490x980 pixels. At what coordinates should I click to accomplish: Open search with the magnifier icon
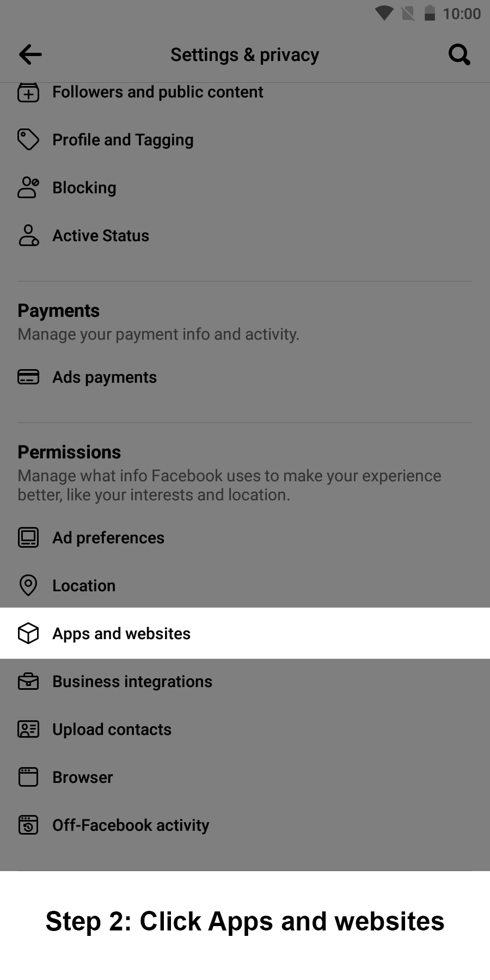(459, 54)
